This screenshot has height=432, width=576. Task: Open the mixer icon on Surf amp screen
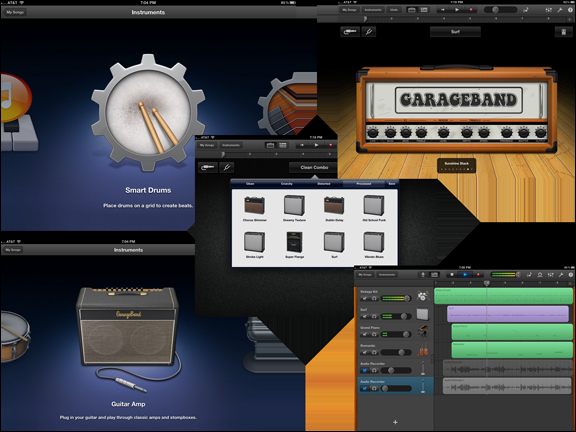point(549,10)
